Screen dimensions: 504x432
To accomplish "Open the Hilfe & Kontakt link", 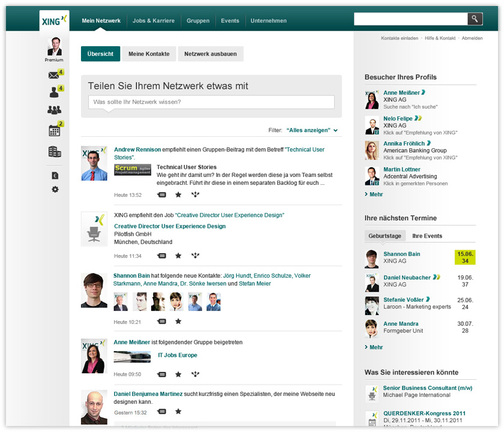I will 440,38.
